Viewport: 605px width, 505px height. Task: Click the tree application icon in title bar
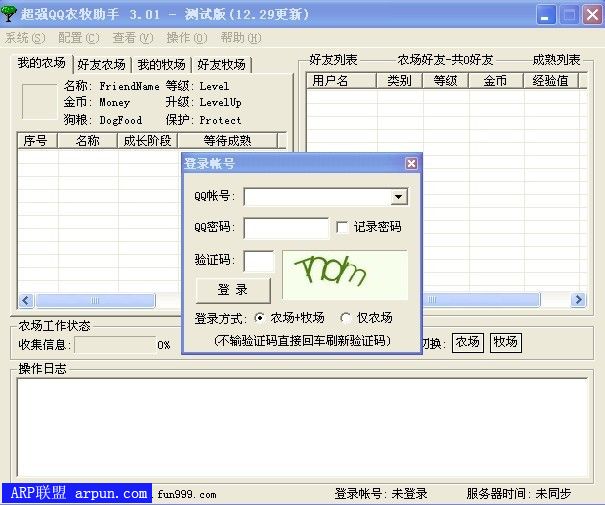tap(8, 14)
